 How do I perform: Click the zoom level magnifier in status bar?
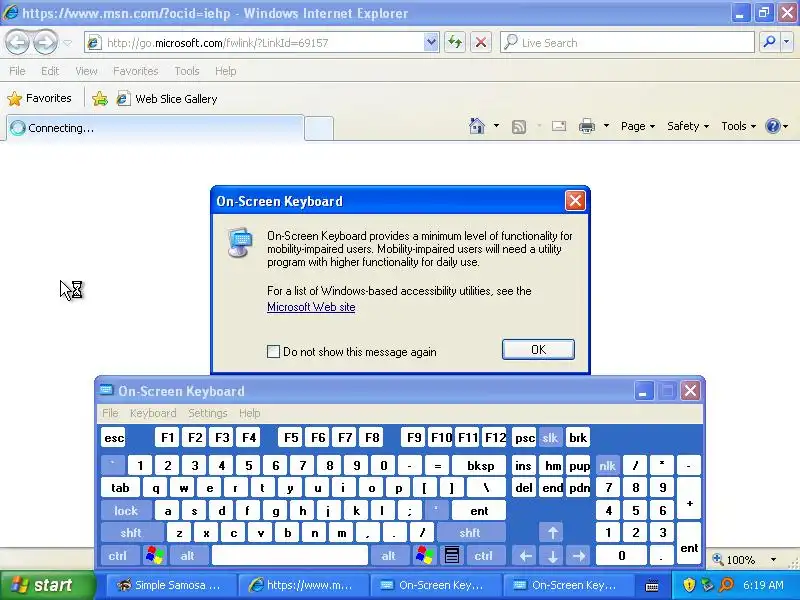click(x=718, y=559)
